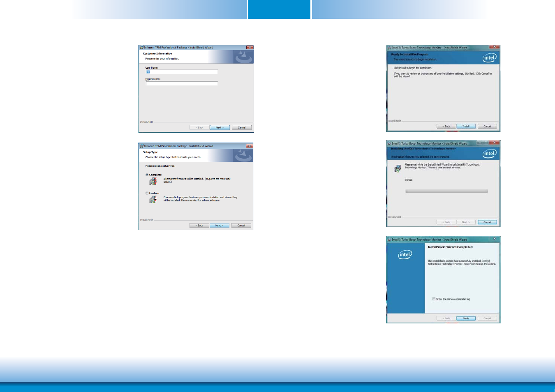Click Back in Ready to Install dialog
The image size is (555, 392).
click(446, 126)
